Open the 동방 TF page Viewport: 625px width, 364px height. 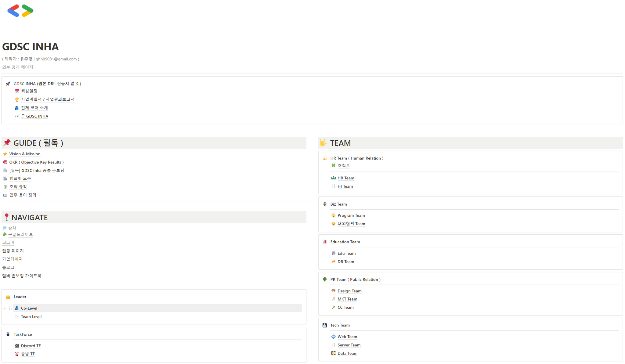(x=28, y=354)
